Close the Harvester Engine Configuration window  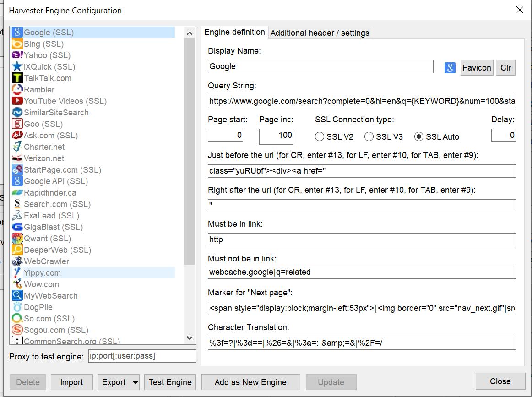520,10
